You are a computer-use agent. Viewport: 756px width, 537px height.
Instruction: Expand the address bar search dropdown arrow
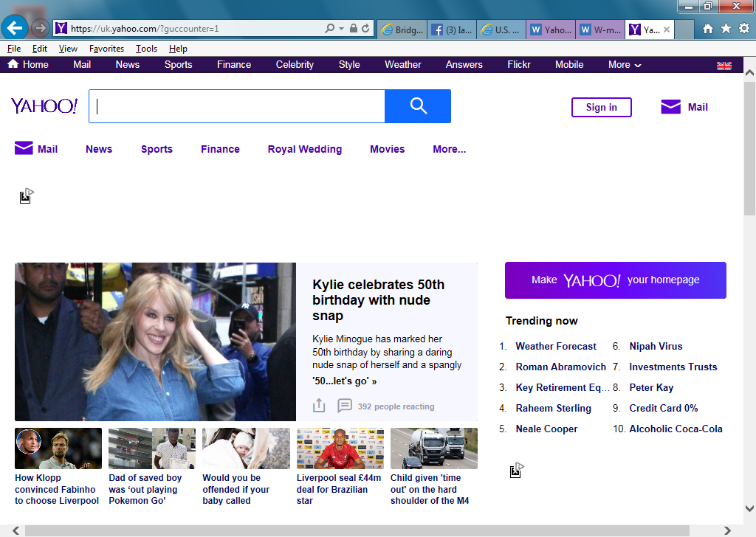341,29
